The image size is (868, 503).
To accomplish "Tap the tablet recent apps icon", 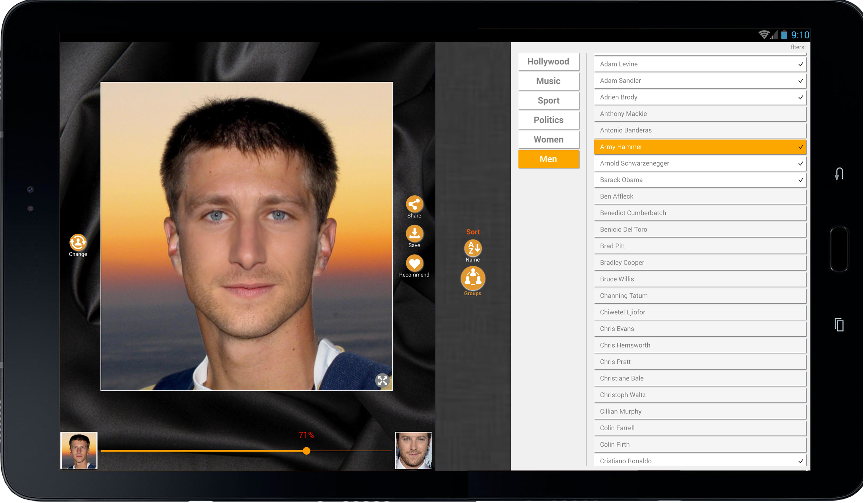I will [x=839, y=325].
